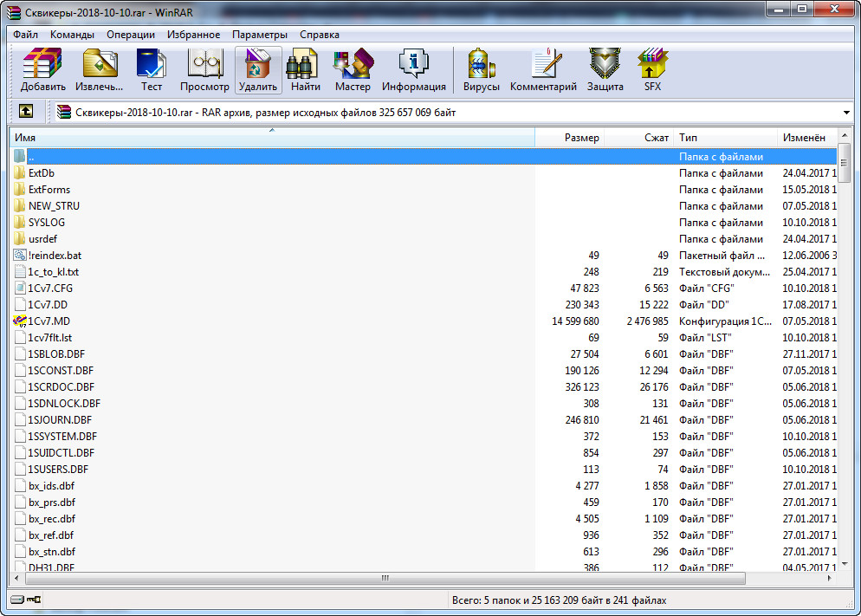The width and height of the screenshot is (861, 616).
Task: Open the Операции menu
Action: tap(131, 35)
